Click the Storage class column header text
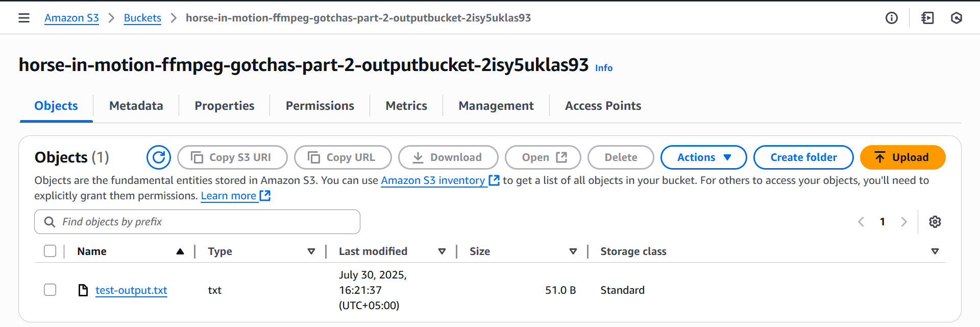Screen dimensions: 980x327 point(633,251)
